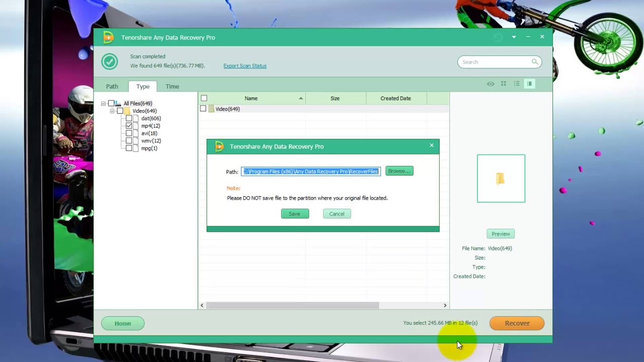Select the avi(18) tree label
Viewport: 644px width, 362px height.
[x=149, y=133]
